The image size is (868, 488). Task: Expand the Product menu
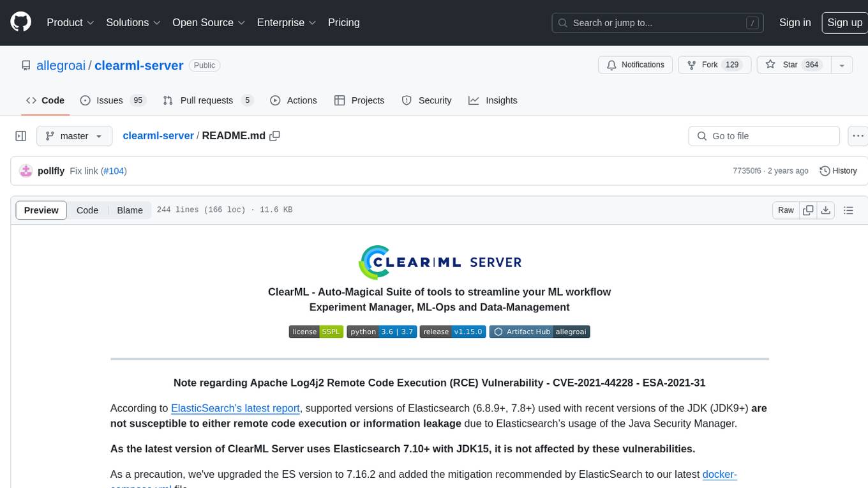(70, 22)
